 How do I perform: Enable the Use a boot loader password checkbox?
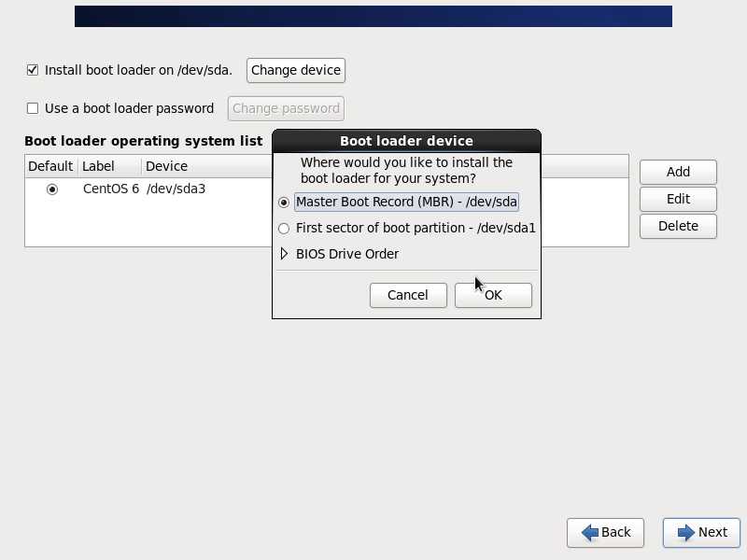[x=33, y=108]
